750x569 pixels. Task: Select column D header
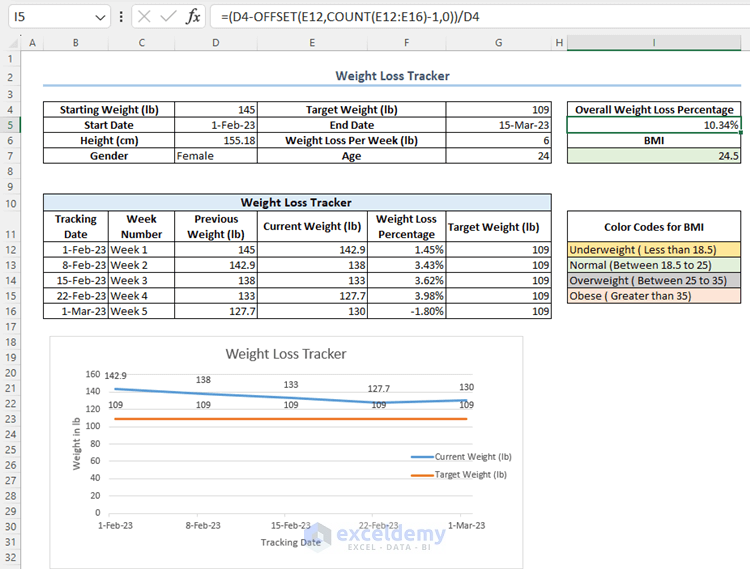pyautogui.click(x=216, y=43)
